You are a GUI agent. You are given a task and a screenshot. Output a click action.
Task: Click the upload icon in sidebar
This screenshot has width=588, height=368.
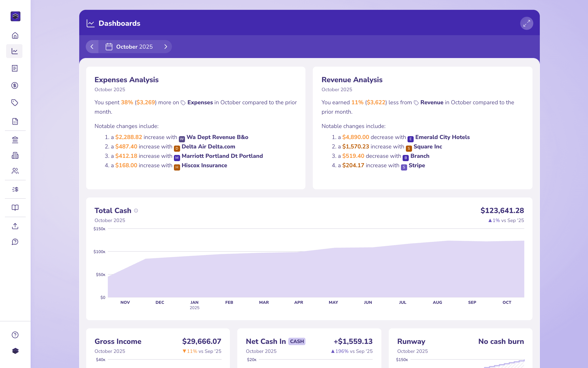15,226
